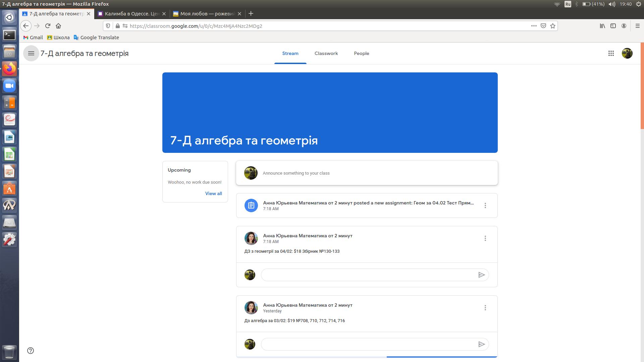This screenshot has height=362, width=644.
Task: Click the page vertical scrollbar thumb
Action: pos(642,85)
